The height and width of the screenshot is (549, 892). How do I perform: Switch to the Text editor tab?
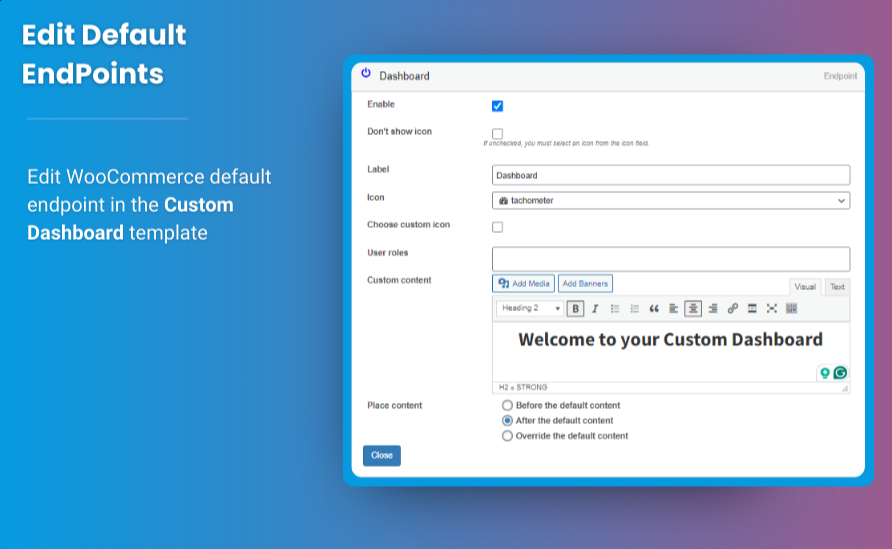837,287
